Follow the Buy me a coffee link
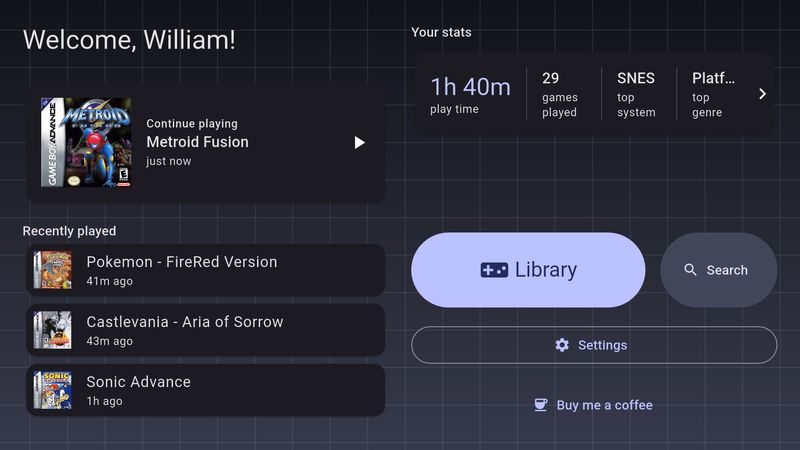Image resolution: width=800 pixels, height=450 pixels. (594, 405)
